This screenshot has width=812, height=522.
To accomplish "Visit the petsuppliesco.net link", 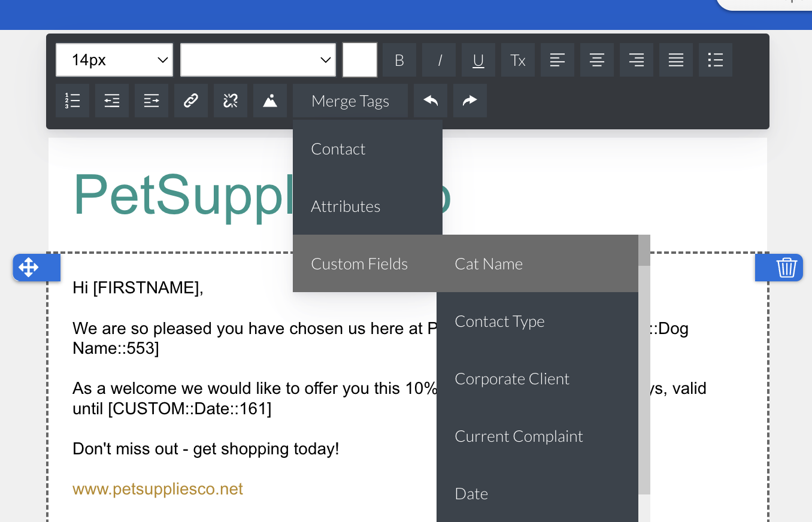I will tap(157, 488).
